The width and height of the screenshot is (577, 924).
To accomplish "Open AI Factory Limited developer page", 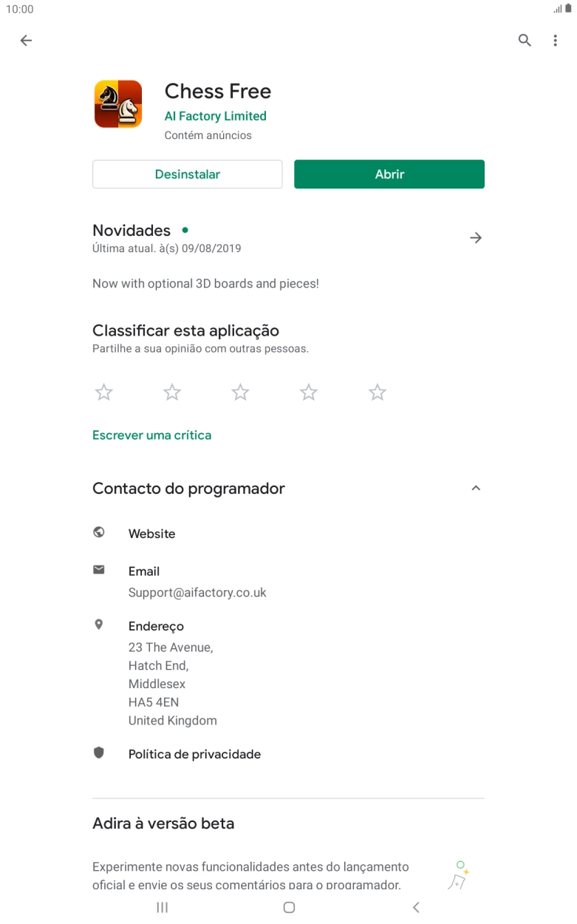I will tap(215, 116).
